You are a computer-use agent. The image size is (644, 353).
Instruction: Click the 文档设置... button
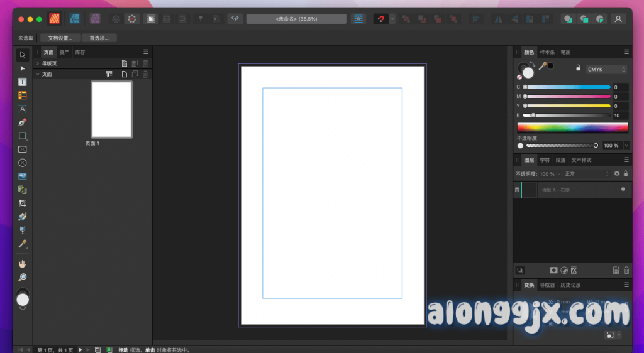60,38
